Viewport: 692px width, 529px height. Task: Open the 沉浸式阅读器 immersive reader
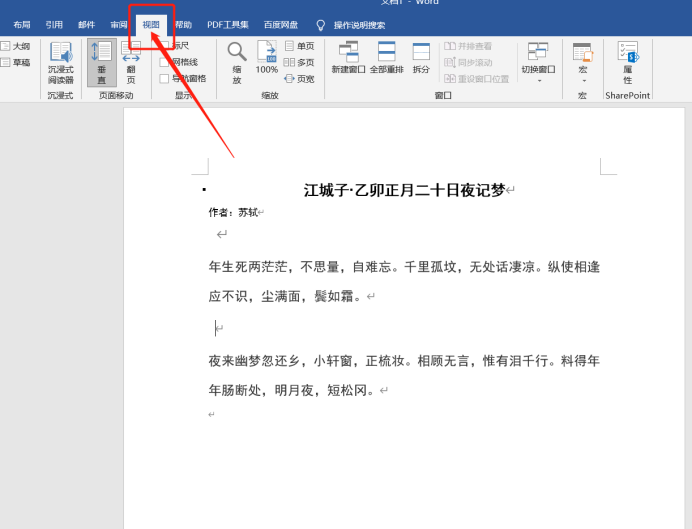pyautogui.click(x=61, y=63)
